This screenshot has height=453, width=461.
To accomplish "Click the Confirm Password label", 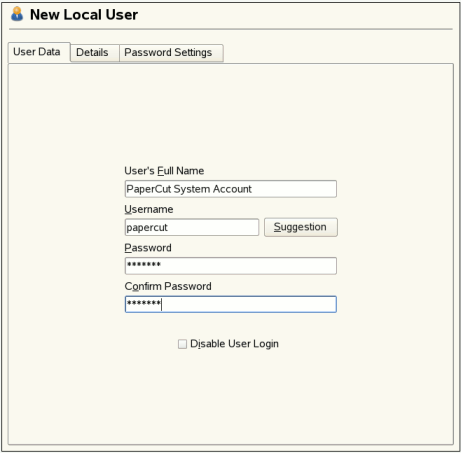I will click(168, 286).
